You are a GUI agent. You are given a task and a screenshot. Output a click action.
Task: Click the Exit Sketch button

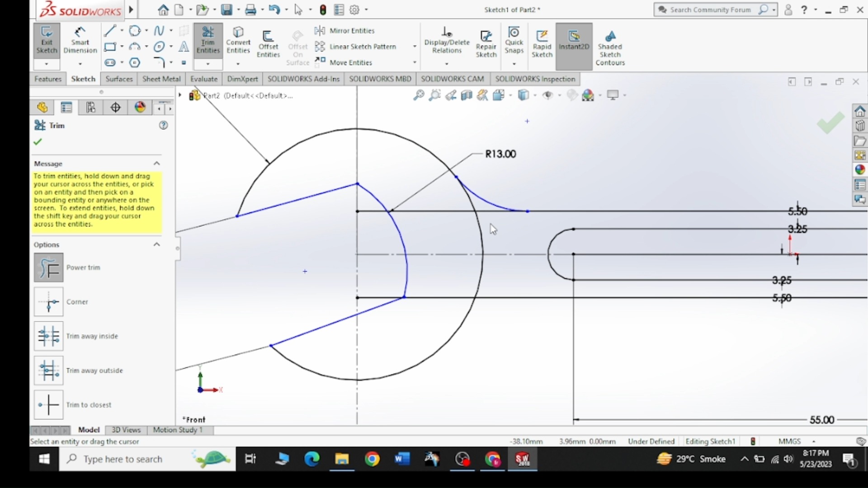coord(47,41)
